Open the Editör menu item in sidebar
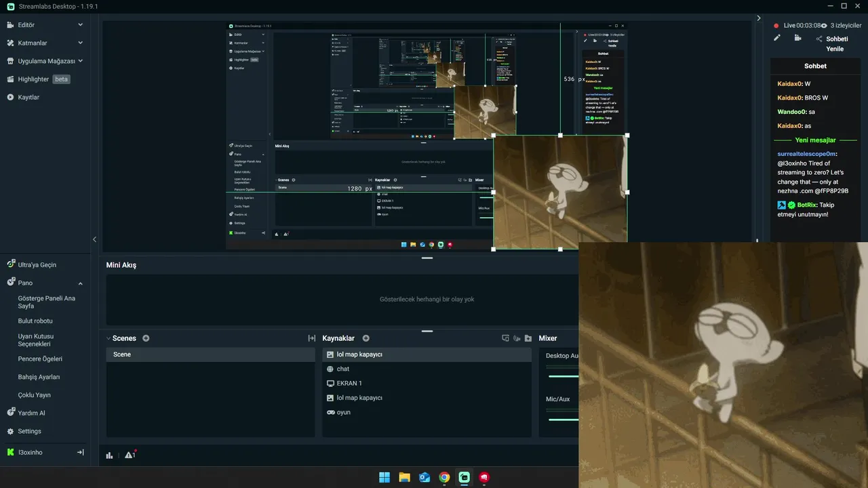Image resolution: width=868 pixels, height=488 pixels. click(26, 25)
